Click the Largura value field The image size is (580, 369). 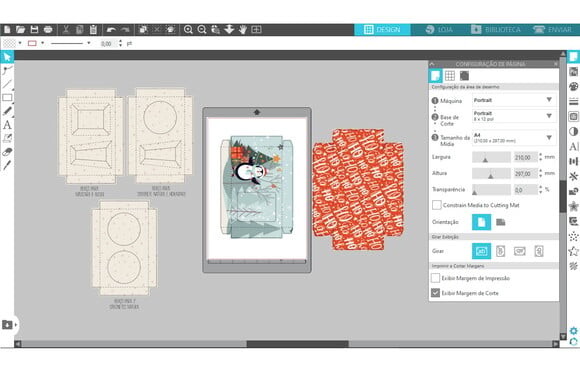tap(525, 157)
